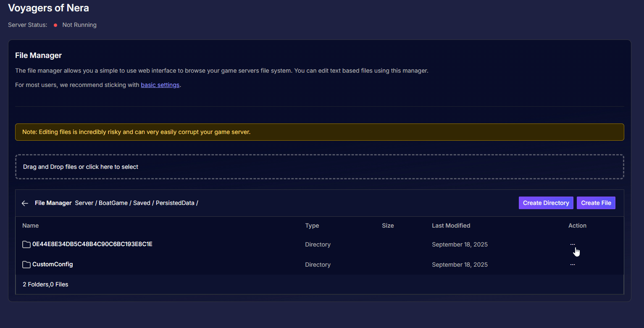Viewport: 644px width, 328px height.
Task: Click the CustomConfig folder icon
Action: [26, 265]
